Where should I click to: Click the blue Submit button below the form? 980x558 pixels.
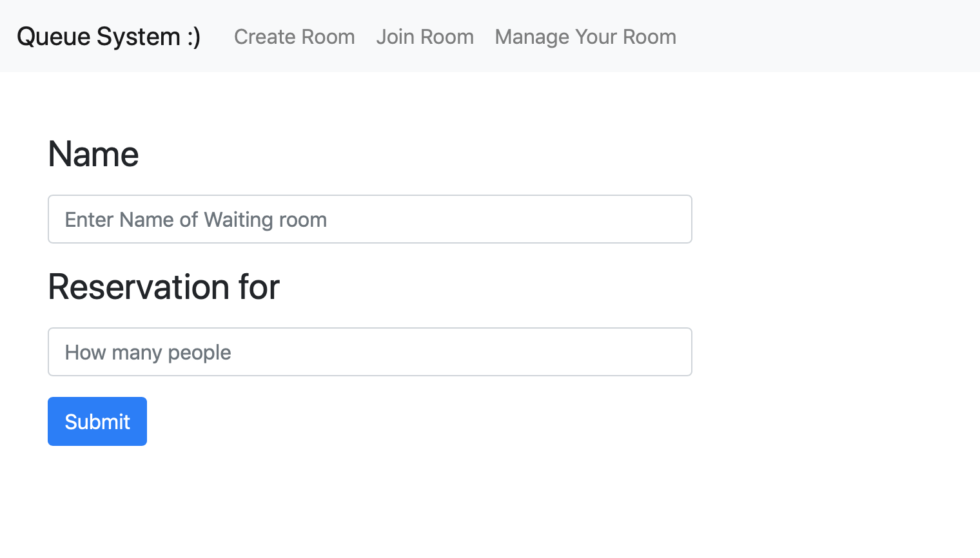pos(97,421)
